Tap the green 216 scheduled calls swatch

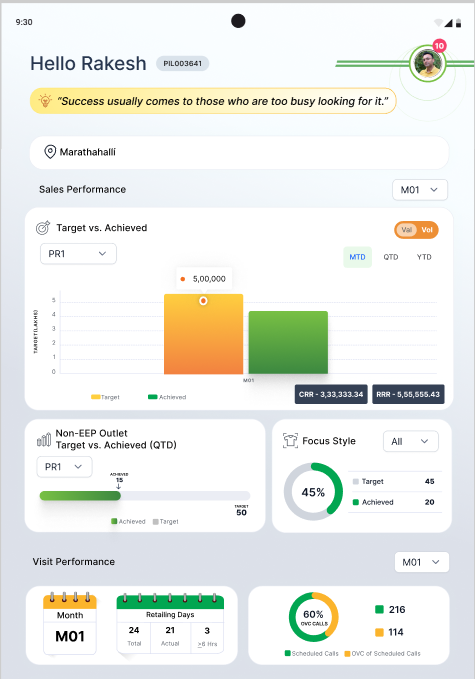coord(379,609)
